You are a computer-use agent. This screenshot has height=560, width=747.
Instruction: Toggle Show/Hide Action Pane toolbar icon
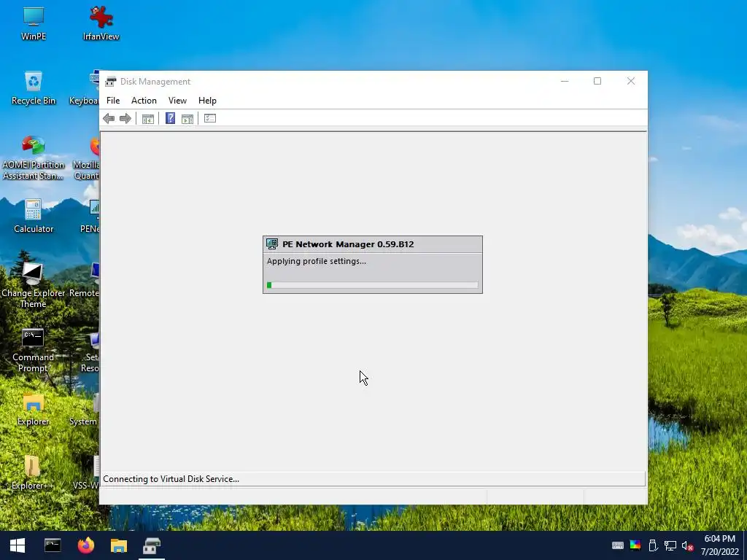coord(187,119)
